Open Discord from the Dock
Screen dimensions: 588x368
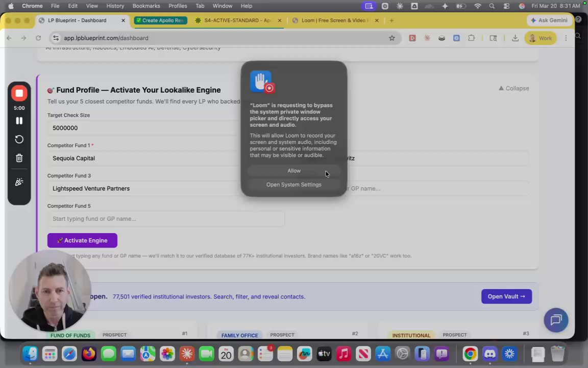[x=490, y=353]
